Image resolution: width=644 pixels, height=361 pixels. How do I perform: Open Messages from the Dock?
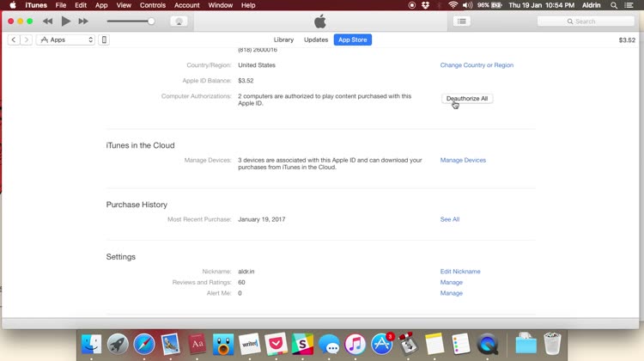[x=329, y=344]
